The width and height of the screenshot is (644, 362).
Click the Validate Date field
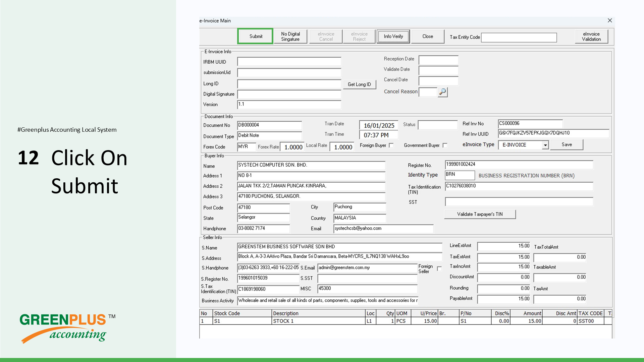[x=438, y=71]
